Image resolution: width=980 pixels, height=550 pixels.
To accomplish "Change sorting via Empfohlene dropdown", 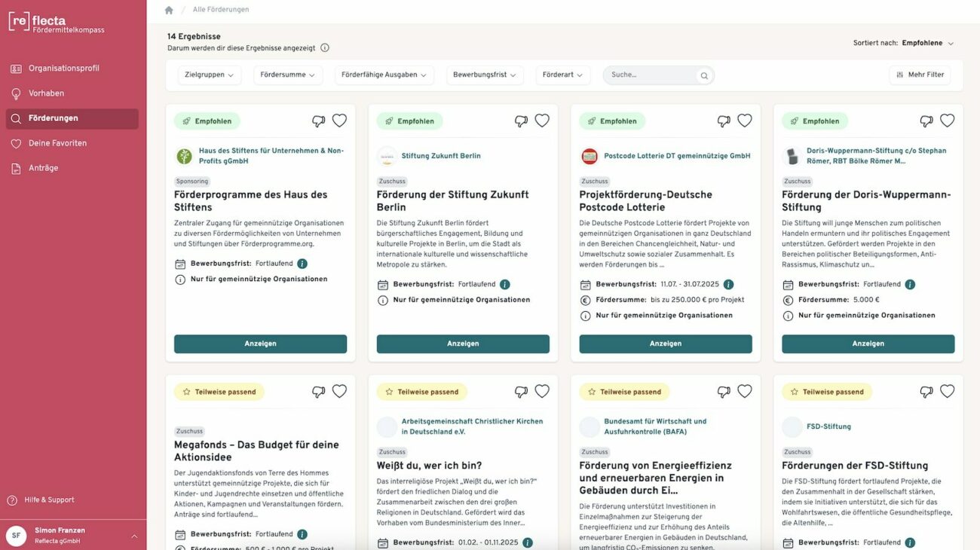I will 928,43.
